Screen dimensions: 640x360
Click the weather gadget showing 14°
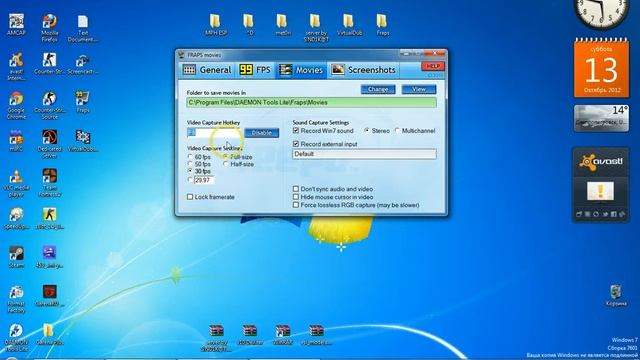tap(601, 118)
